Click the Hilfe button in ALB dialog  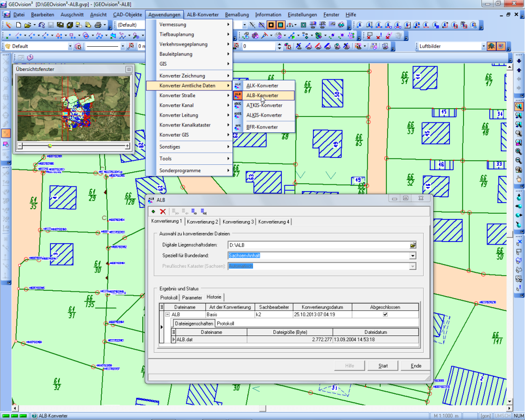pos(350,366)
